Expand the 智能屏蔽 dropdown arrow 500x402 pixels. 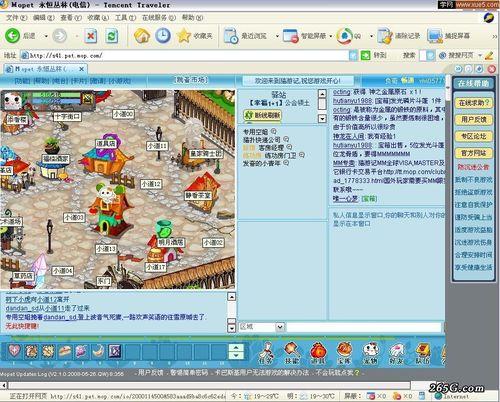tap(331, 36)
